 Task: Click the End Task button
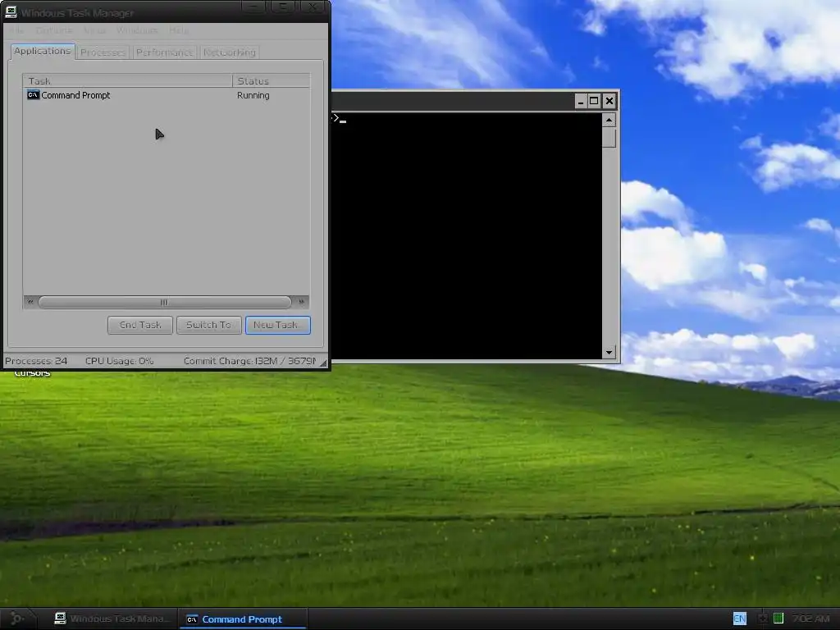coord(139,325)
